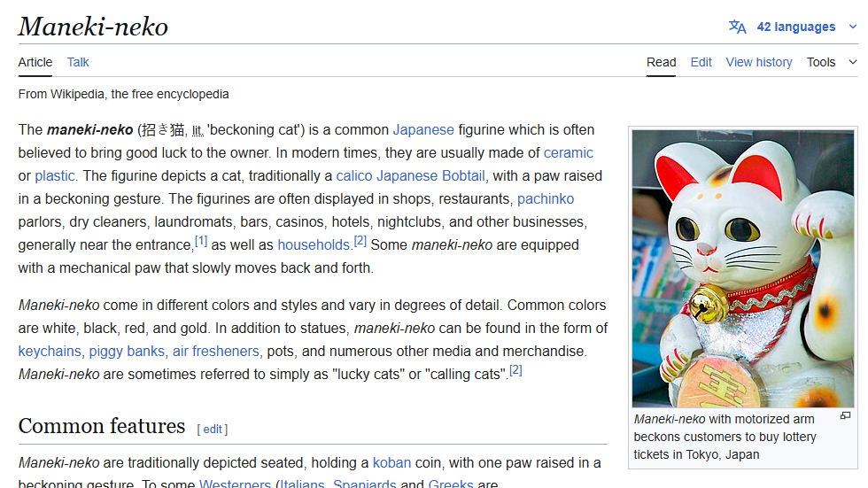Expand the Tools menu chevron
The image size is (868, 488).
tap(852, 62)
